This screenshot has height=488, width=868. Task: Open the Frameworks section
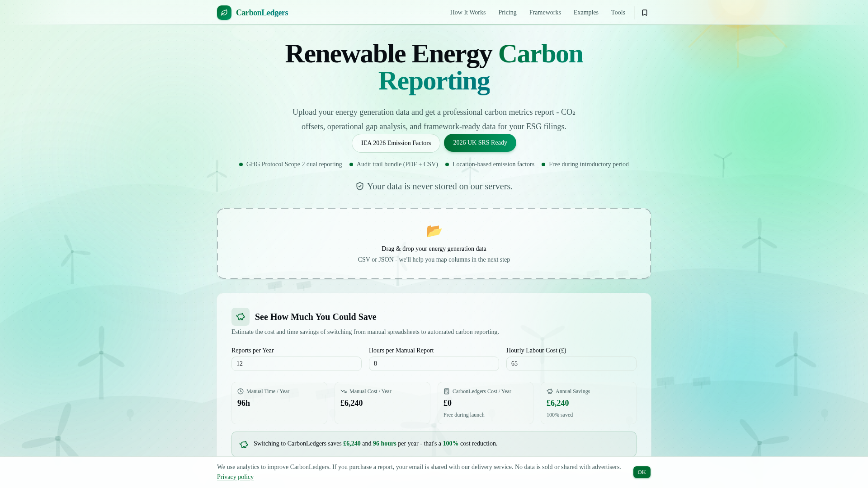pyautogui.click(x=545, y=12)
